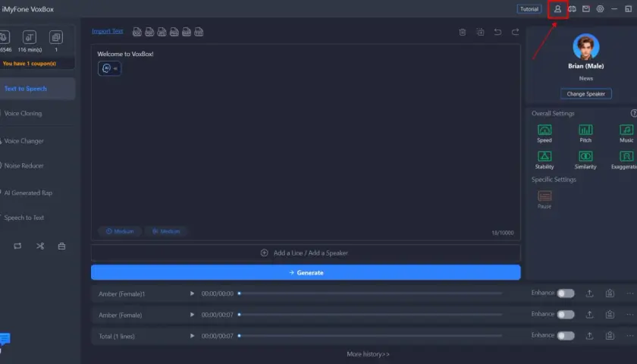Import a PNG image file icon

tap(174, 32)
